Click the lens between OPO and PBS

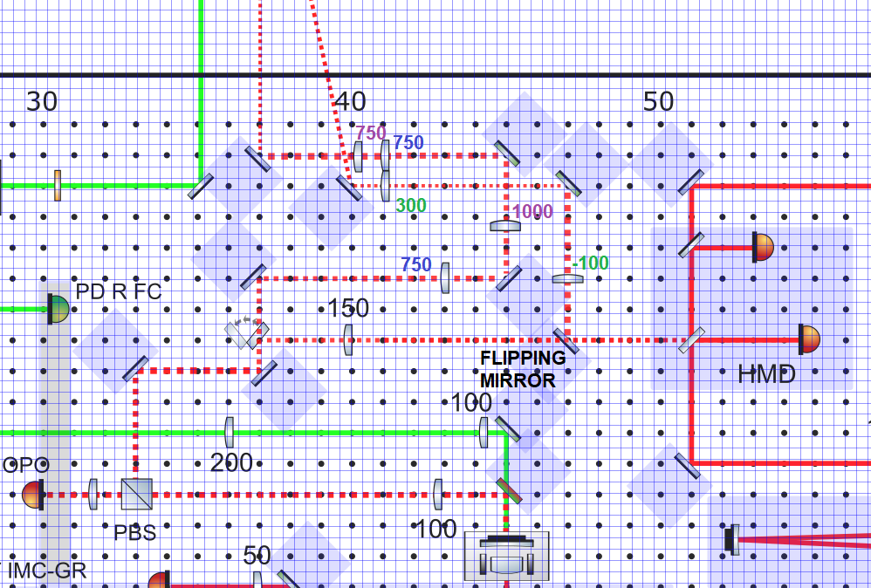tap(93, 494)
